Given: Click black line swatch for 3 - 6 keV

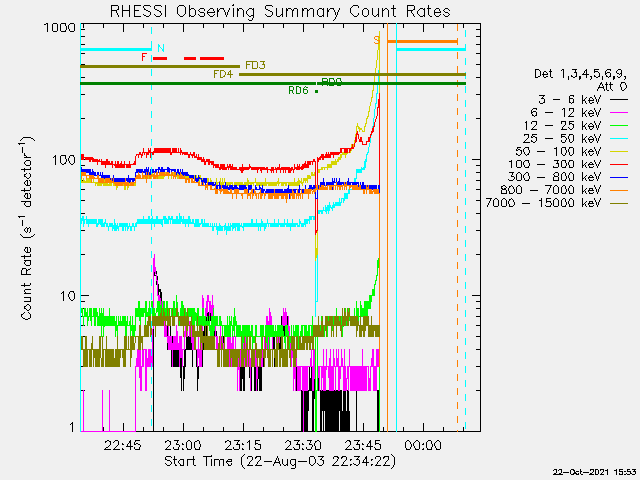Looking at the screenshot, I should pos(619,99).
